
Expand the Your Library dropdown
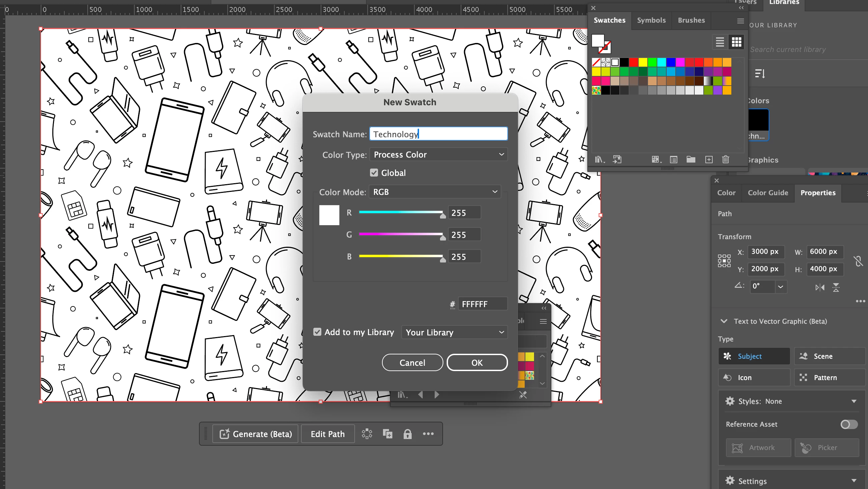[x=454, y=332]
